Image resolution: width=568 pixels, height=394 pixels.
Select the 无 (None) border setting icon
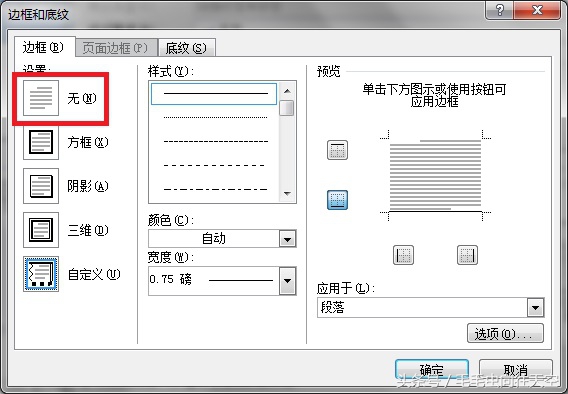[41, 98]
